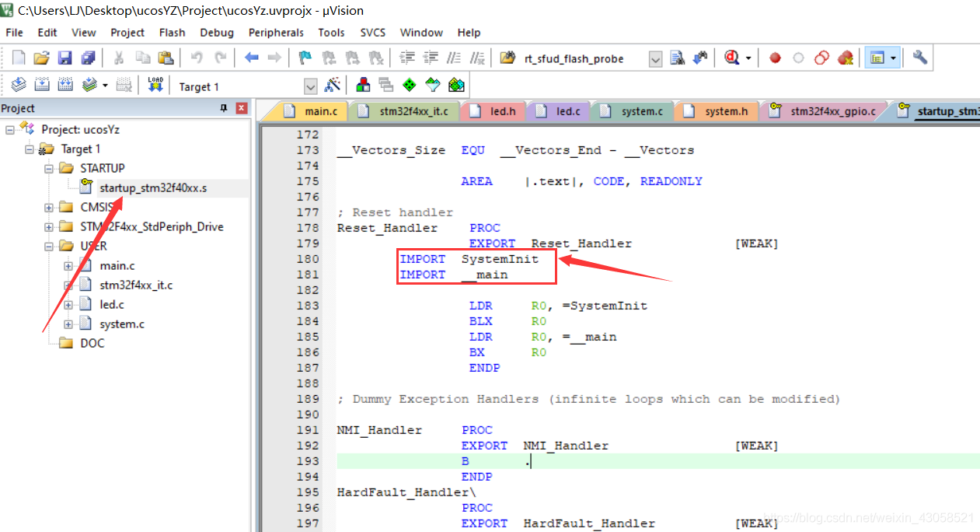This screenshot has height=532, width=980.
Task: Select stm32f4xx_it.c in project tree
Action: pos(136,285)
